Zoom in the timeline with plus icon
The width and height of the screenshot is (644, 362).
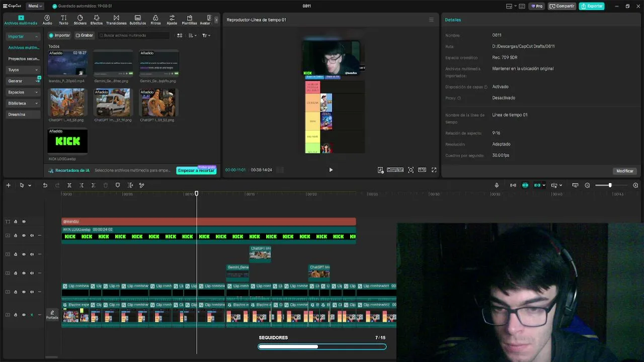click(635, 186)
